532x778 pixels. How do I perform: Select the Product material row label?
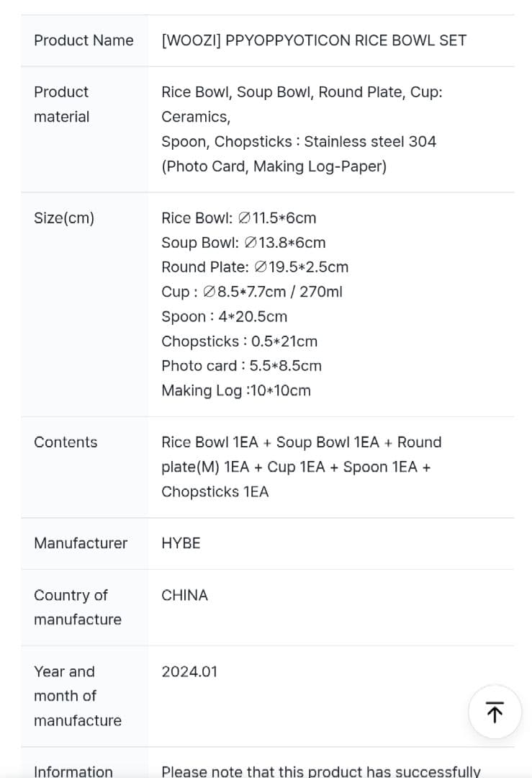point(61,104)
